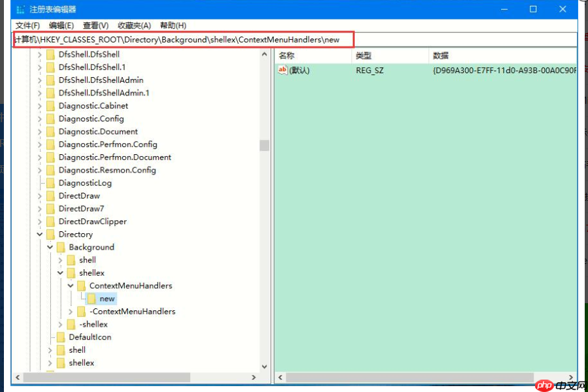Select the -ContextMenuHandlers tree entry
The image size is (588, 392).
coord(133,312)
